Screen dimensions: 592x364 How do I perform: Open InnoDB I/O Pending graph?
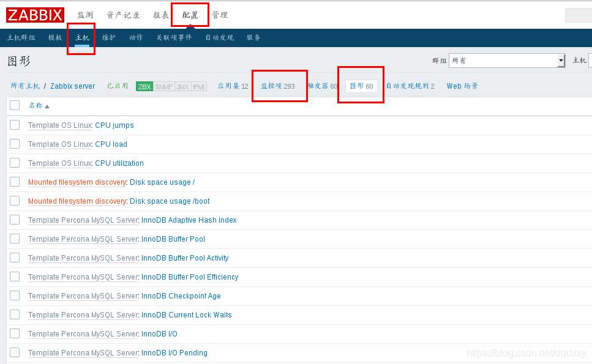(x=174, y=353)
